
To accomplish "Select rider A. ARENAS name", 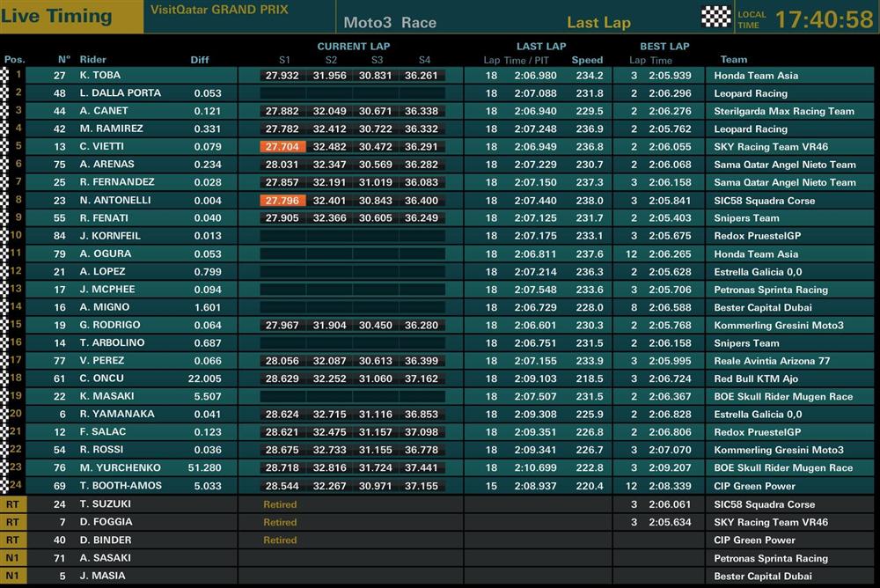I will click(106, 165).
